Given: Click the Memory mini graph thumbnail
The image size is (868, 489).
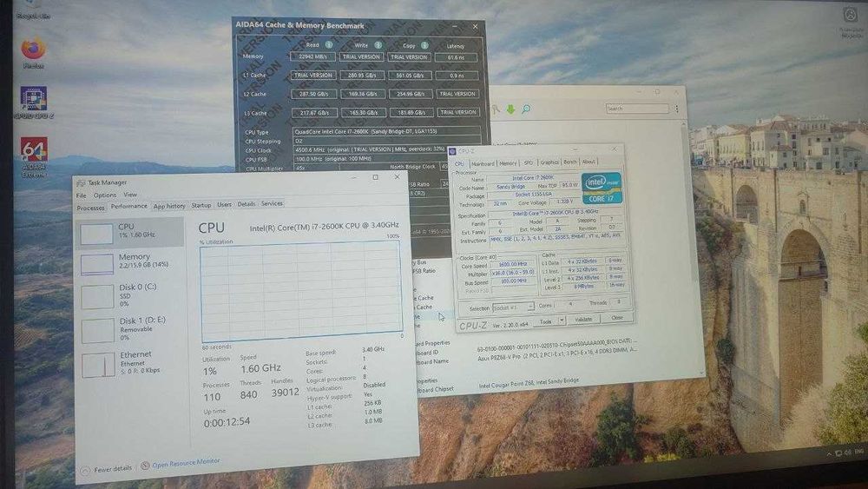Looking at the screenshot, I should pyautogui.click(x=97, y=264).
